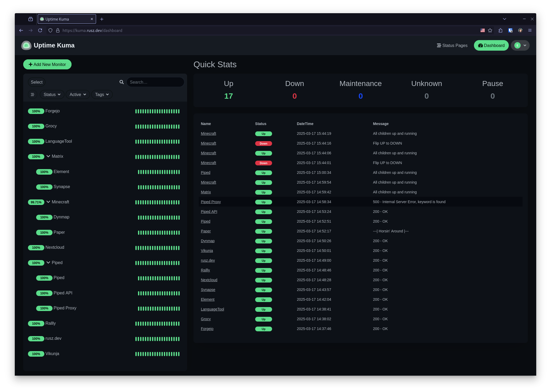Click the Down badge at 15:44:16
Viewport: 551px width, 392px height.
coord(263,144)
